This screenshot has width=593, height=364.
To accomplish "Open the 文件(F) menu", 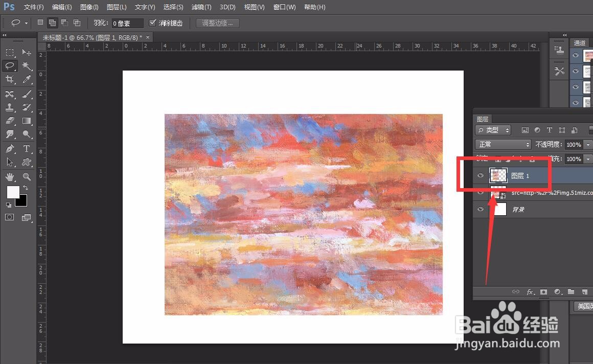I will pos(34,7).
